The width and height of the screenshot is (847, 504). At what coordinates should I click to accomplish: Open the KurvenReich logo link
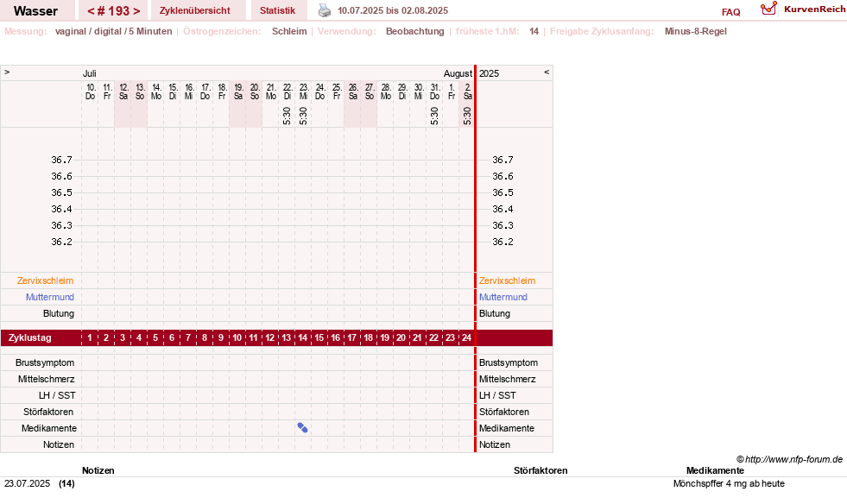point(803,9)
